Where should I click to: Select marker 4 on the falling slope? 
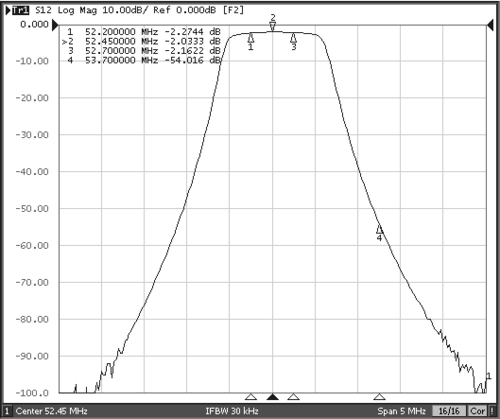pyautogui.click(x=379, y=229)
